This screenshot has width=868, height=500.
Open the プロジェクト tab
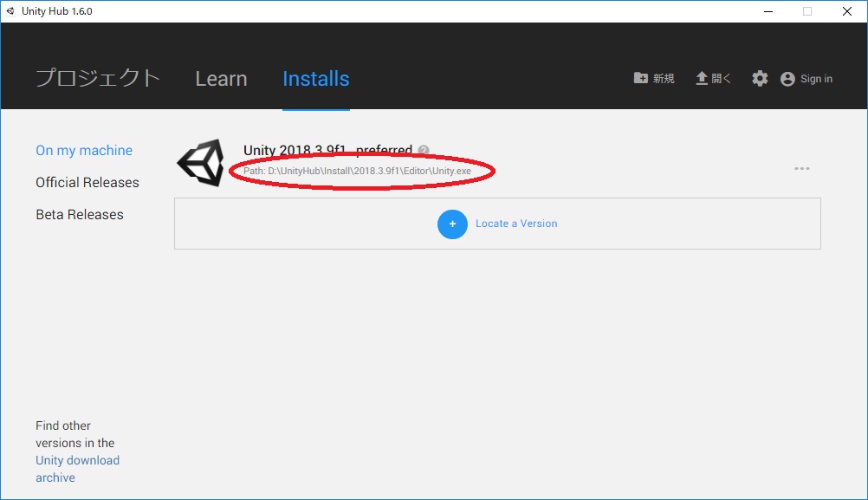click(x=98, y=78)
